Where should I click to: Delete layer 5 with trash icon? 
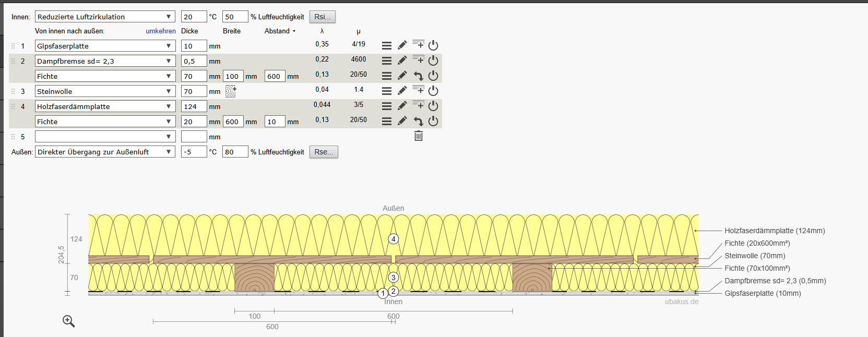pyautogui.click(x=418, y=136)
